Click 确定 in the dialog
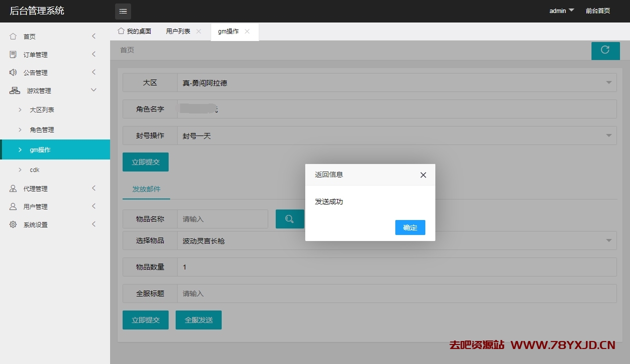 coord(410,227)
